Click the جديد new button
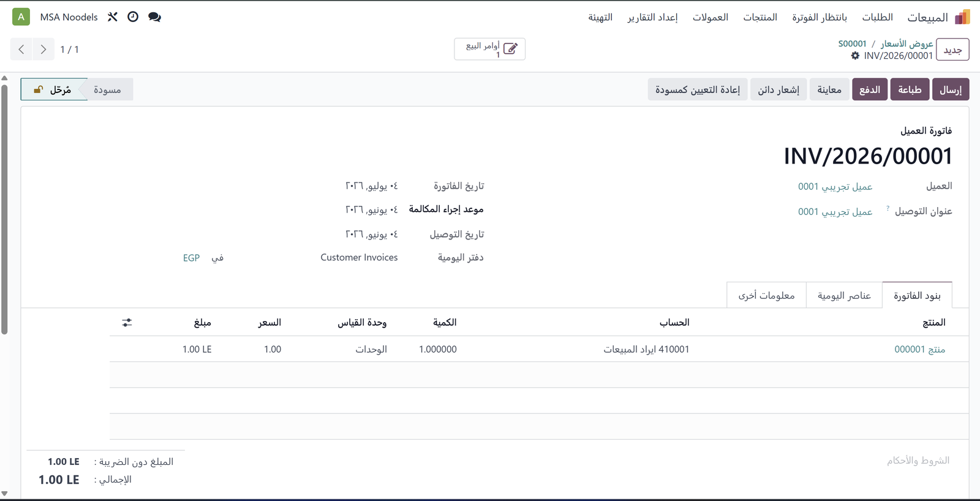Image resolution: width=980 pixels, height=501 pixels. [x=952, y=50]
